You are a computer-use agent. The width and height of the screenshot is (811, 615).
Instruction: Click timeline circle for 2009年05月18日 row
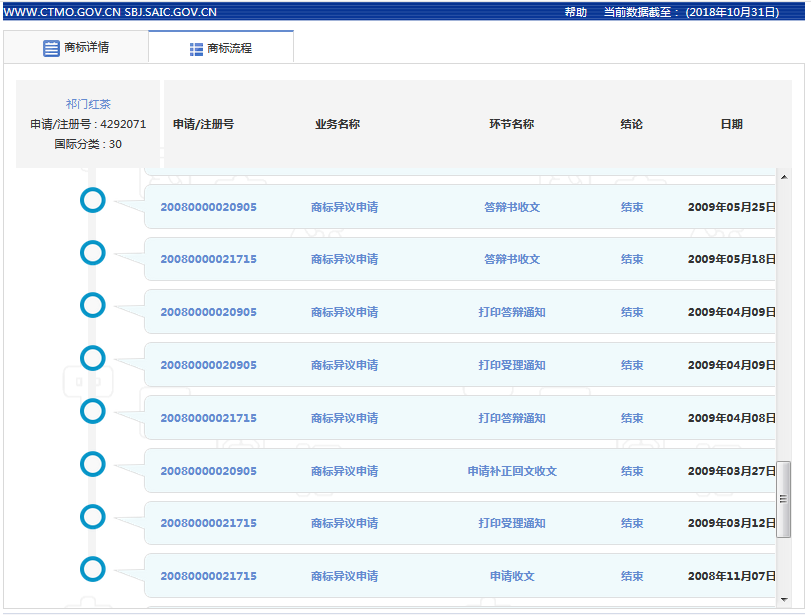[x=93, y=253]
